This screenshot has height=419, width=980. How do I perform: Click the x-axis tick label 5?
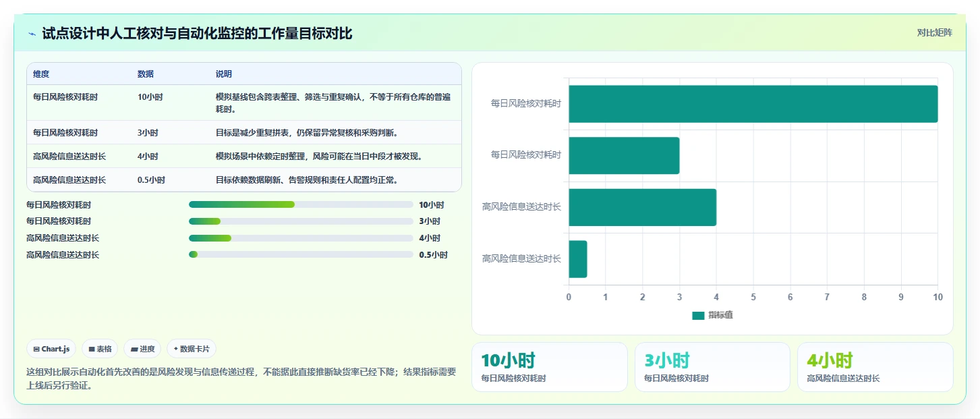tap(753, 297)
